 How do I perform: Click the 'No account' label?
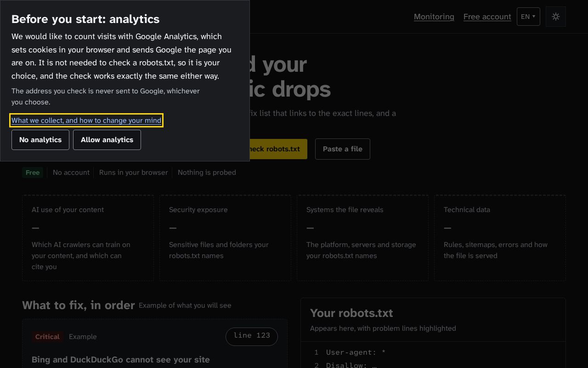pos(71,172)
